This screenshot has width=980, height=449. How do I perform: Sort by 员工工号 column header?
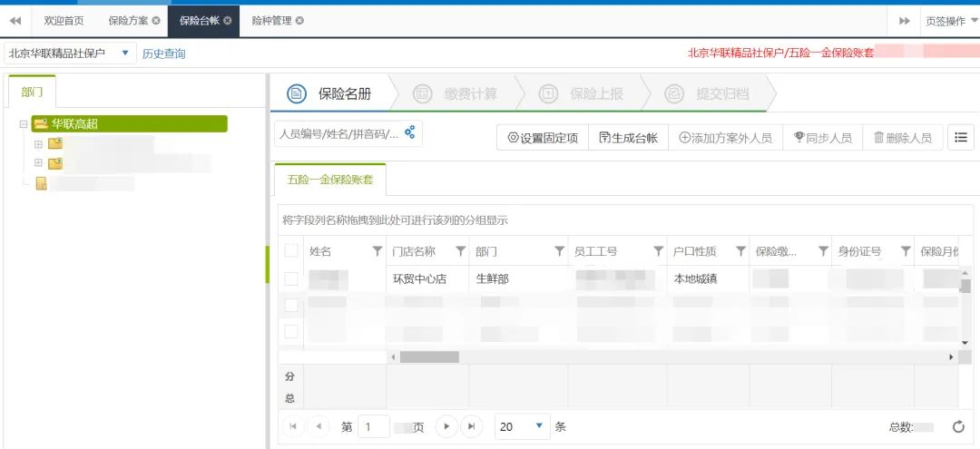point(595,251)
